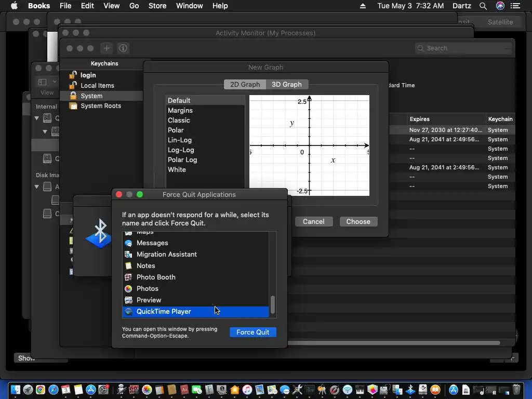Image resolution: width=532 pixels, height=399 pixels.
Task: Open System Preferences from the Dock
Action: [103, 390]
